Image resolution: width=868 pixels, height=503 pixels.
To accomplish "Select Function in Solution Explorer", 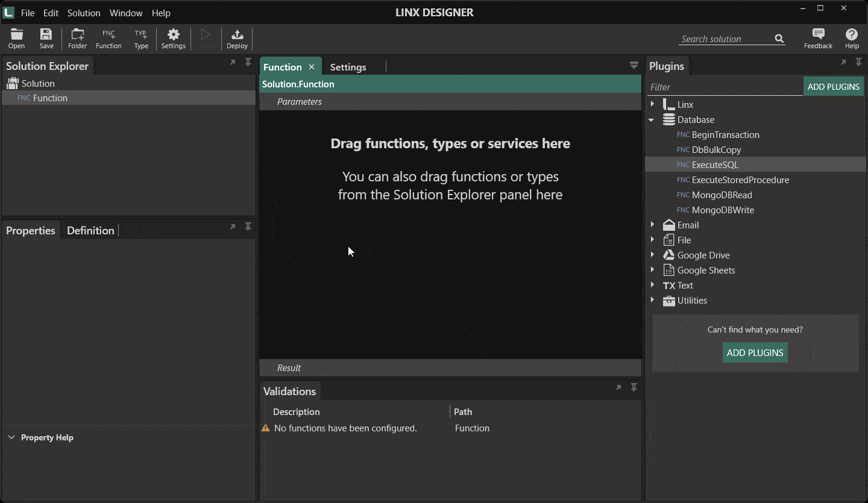I will point(129,98).
